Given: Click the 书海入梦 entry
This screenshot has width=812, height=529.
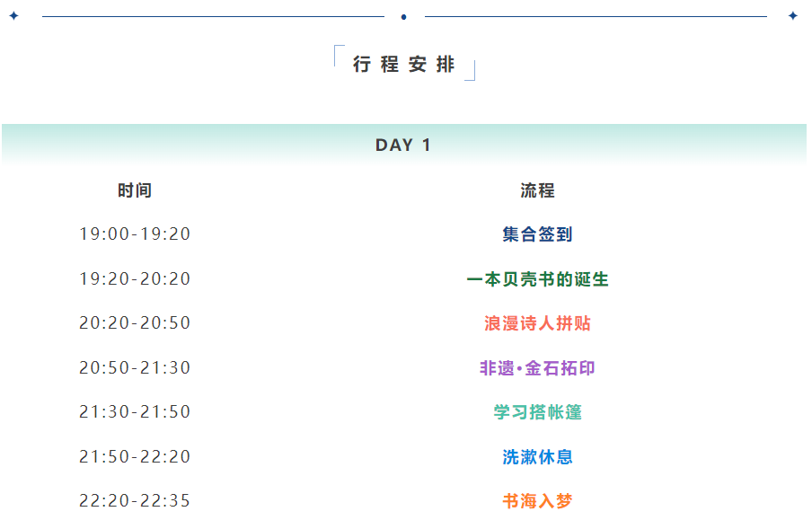Looking at the screenshot, I should [x=537, y=501].
